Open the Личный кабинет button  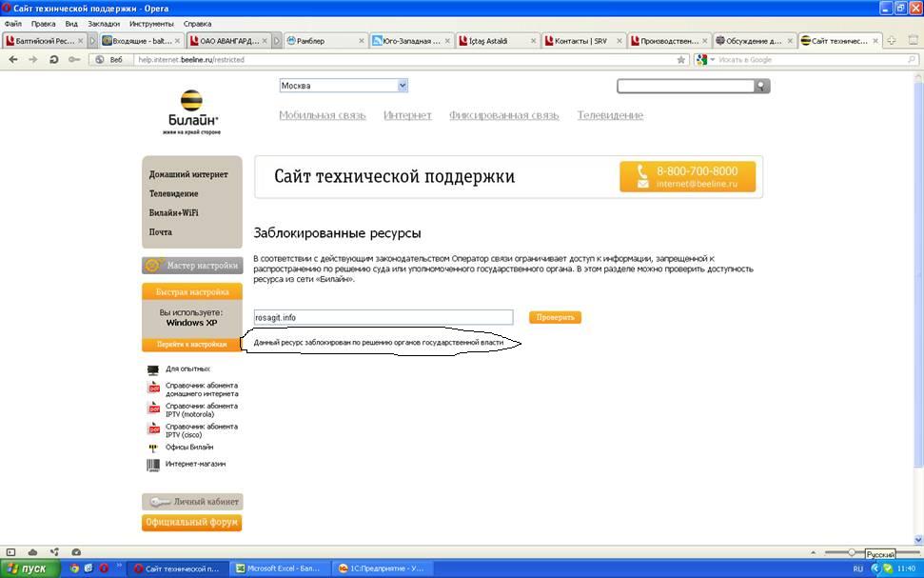(192, 502)
